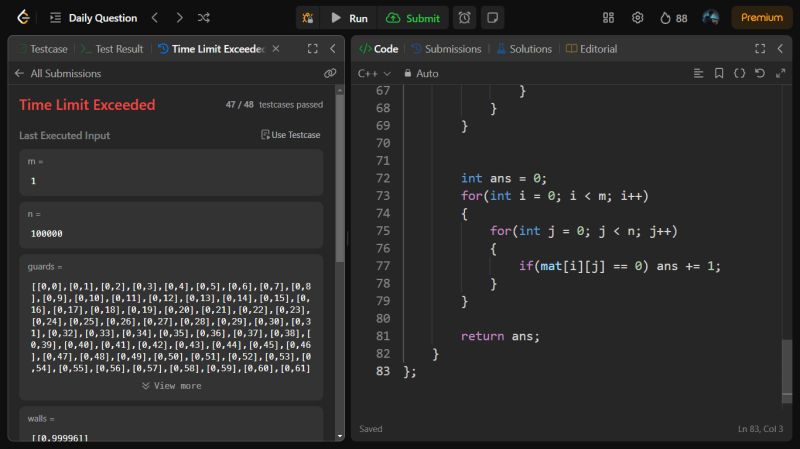Open the notes sticky icon
The height and width of the screenshot is (449, 800).
[492, 18]
